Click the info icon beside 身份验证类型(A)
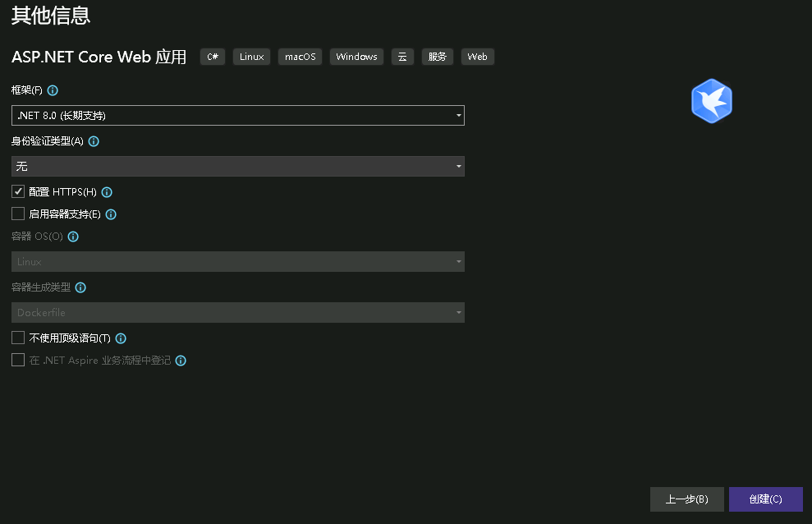 click(94, 141)
